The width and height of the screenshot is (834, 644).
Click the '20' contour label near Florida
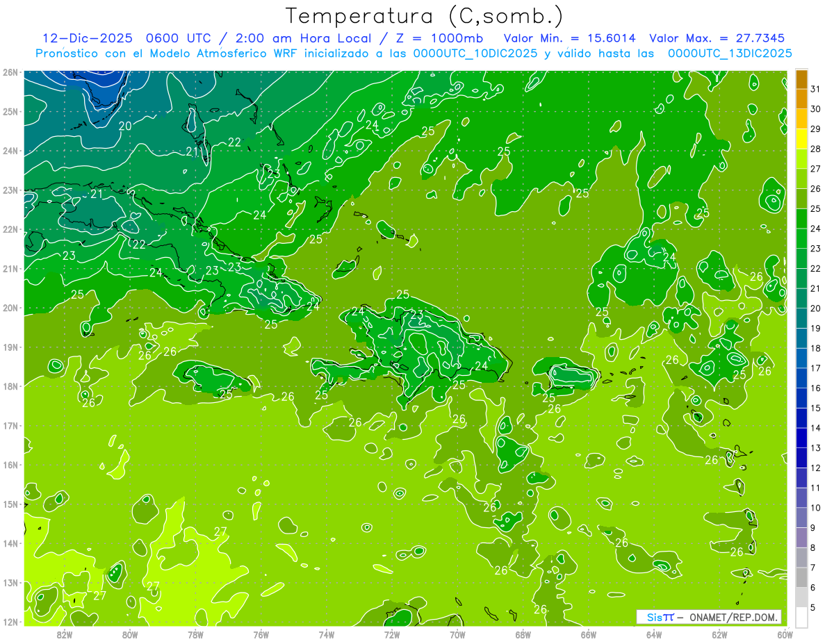click(x=125, y=126)
